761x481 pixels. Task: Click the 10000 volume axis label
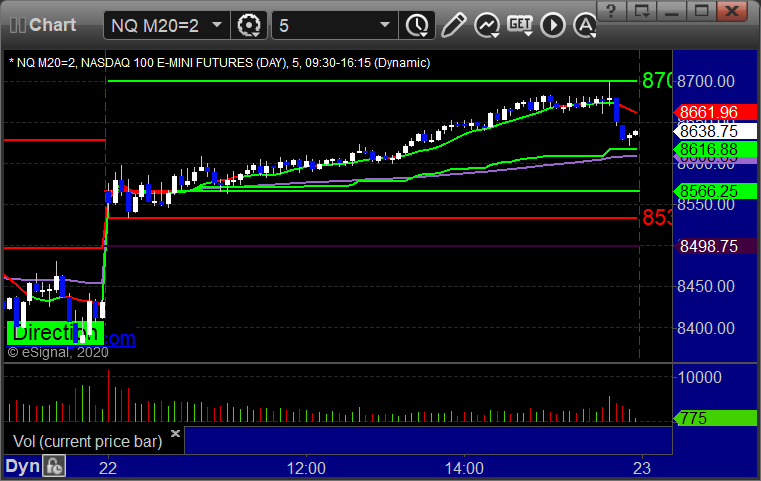pos(699,377)
